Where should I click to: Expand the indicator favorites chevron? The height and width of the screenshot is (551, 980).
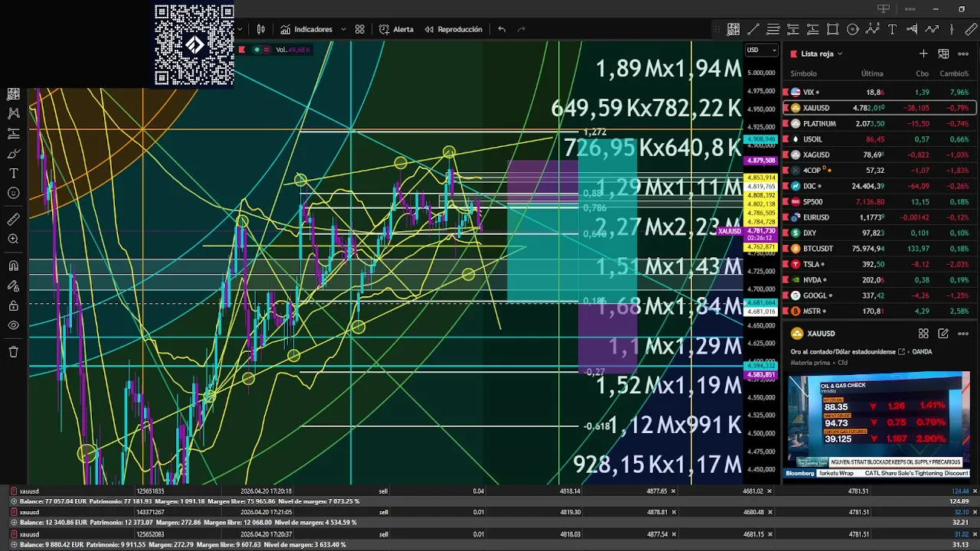point(343,29)
